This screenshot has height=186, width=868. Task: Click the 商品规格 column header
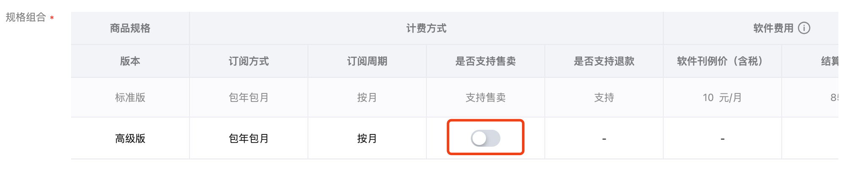click(x=130, y=28)
